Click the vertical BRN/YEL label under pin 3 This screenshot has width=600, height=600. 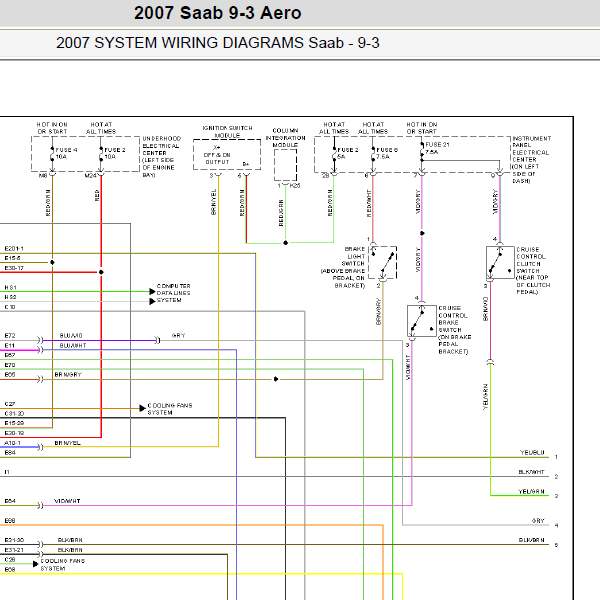pyautogui.click(x=214, y=202)
